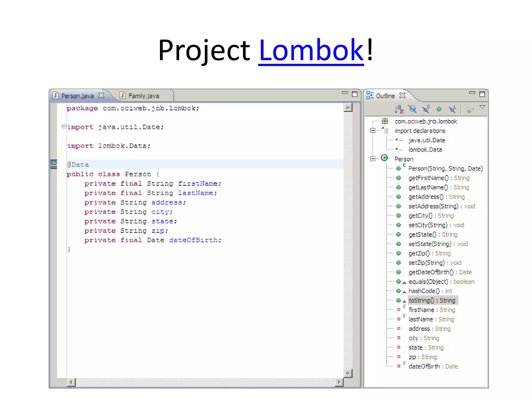532x399 pixels.
Task: Switch to the Family.java editor tab
Action: 144,96
